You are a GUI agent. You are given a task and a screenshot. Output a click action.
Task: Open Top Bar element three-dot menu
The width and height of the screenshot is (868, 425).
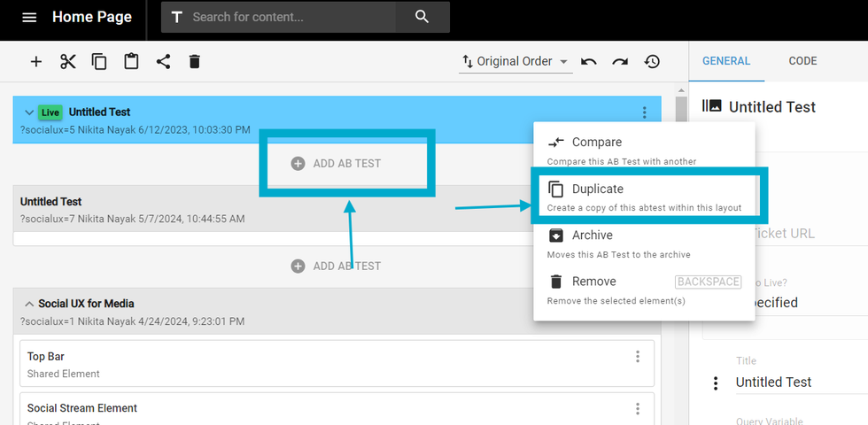(638, 357)
